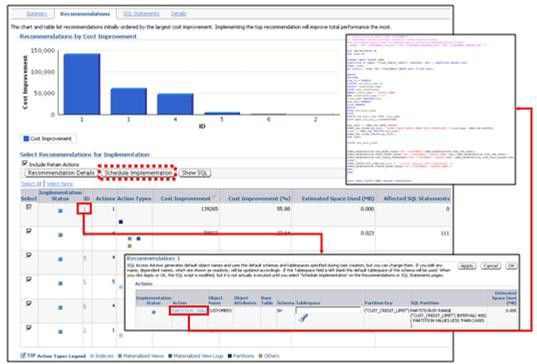Click the tallest chart bar for ID 1
Image resolution: width=537 pixels, height=364 pixels.
(82, 84)
